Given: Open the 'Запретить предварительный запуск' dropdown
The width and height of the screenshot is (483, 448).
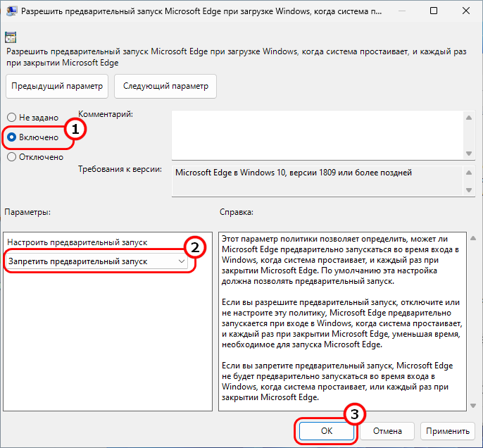Looking at the screenshot, I should (x=96, y=261).
